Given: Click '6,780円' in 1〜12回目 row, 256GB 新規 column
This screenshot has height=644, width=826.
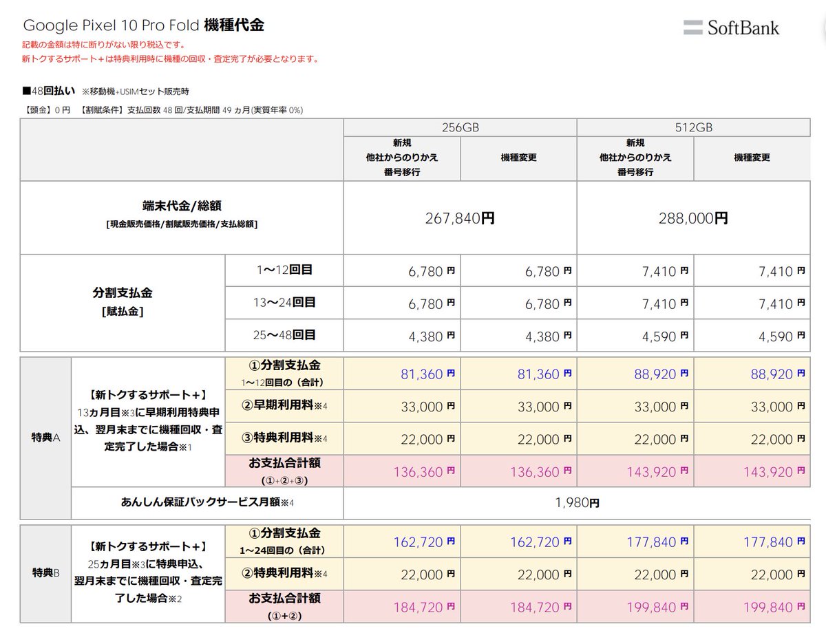Looking at the screenshot, I should tap(432, 272).
